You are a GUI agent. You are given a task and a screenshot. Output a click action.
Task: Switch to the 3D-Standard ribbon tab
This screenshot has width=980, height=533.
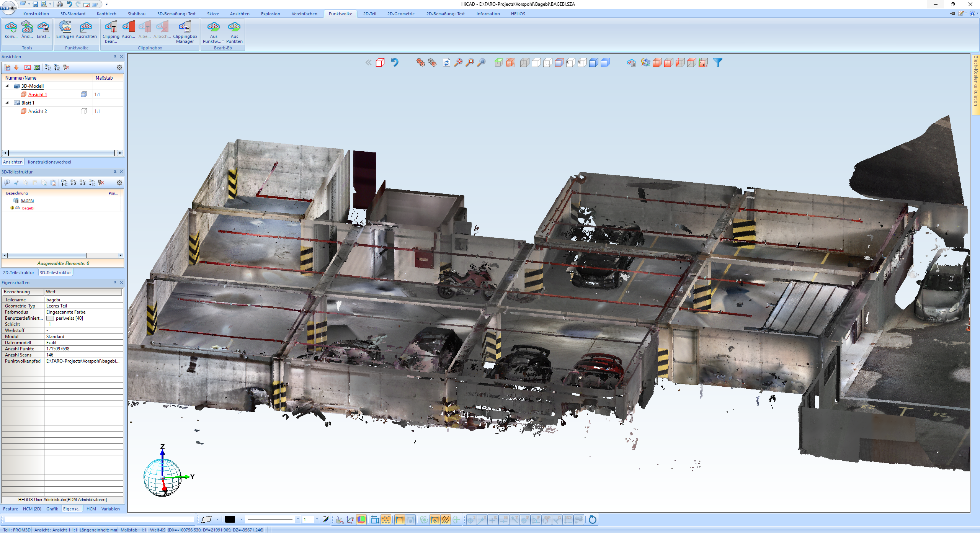click(73, 14)
